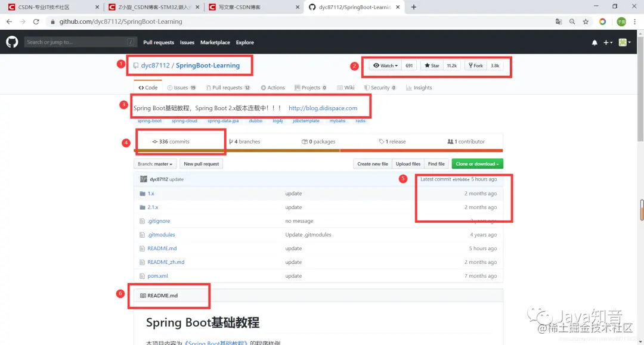Click spring-data-jpa topic tag

[223, 120]
